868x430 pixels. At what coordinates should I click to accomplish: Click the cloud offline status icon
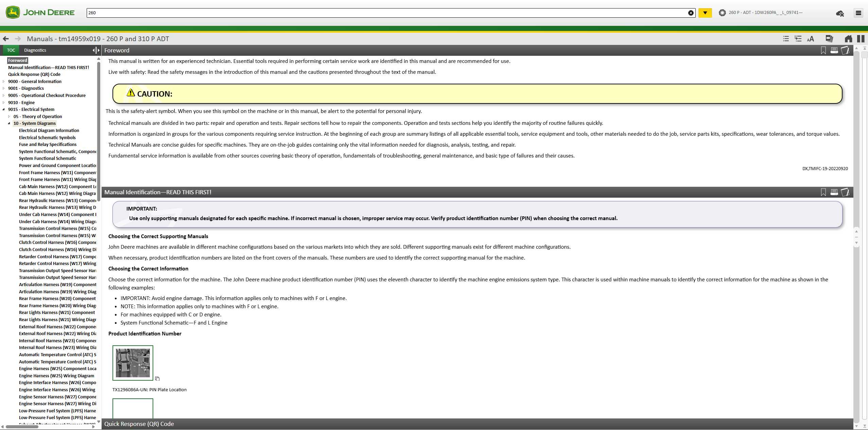[840, 13]
